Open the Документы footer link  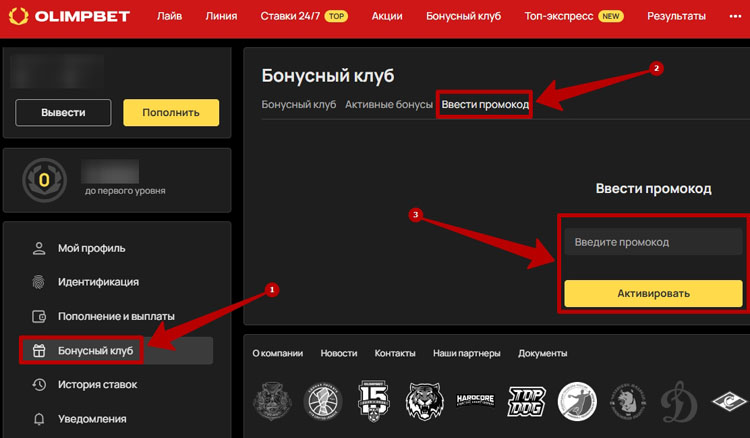pyautogui.click(x=542, y=353)
